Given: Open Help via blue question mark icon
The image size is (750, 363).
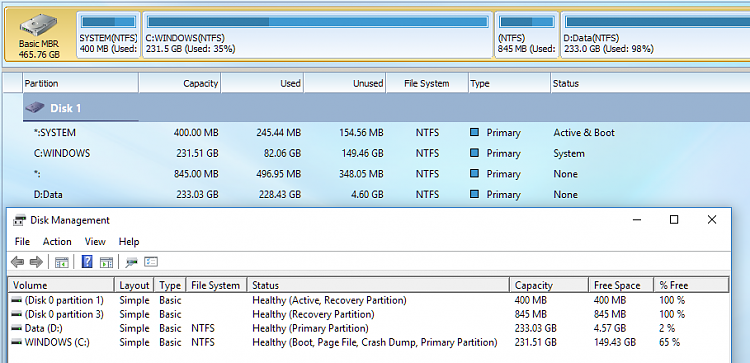Looking at the screenshot, I should (x=87, y=262).
